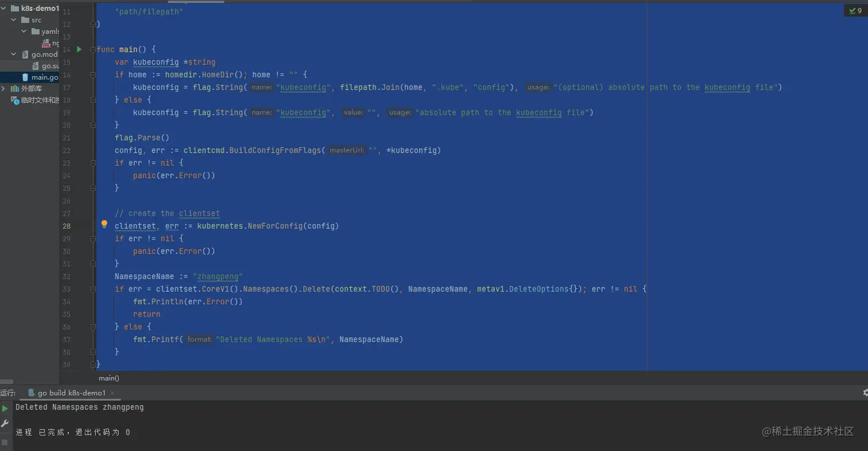Expand the 外部库 node
Viewport: 868px width, 451px height.
pos(4,89)
